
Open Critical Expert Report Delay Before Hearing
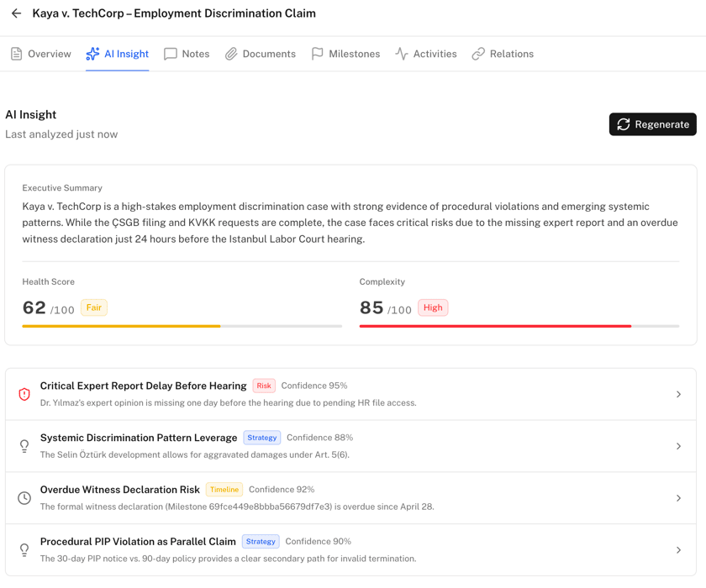coord(350,394)
